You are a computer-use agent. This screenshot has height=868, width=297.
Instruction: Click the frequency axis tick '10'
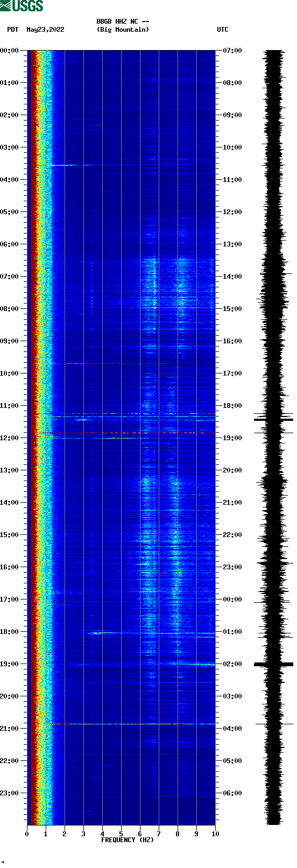(215, 834)
